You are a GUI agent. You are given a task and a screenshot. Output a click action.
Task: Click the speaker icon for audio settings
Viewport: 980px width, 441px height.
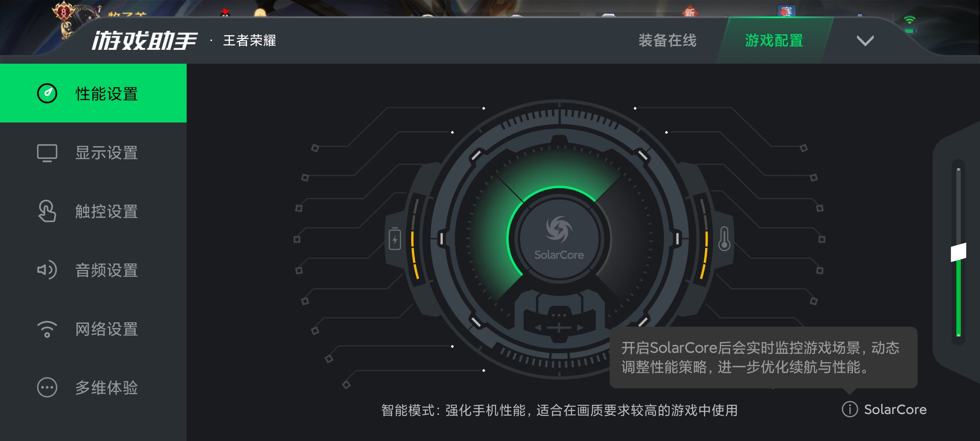click(x=47, y=270)
